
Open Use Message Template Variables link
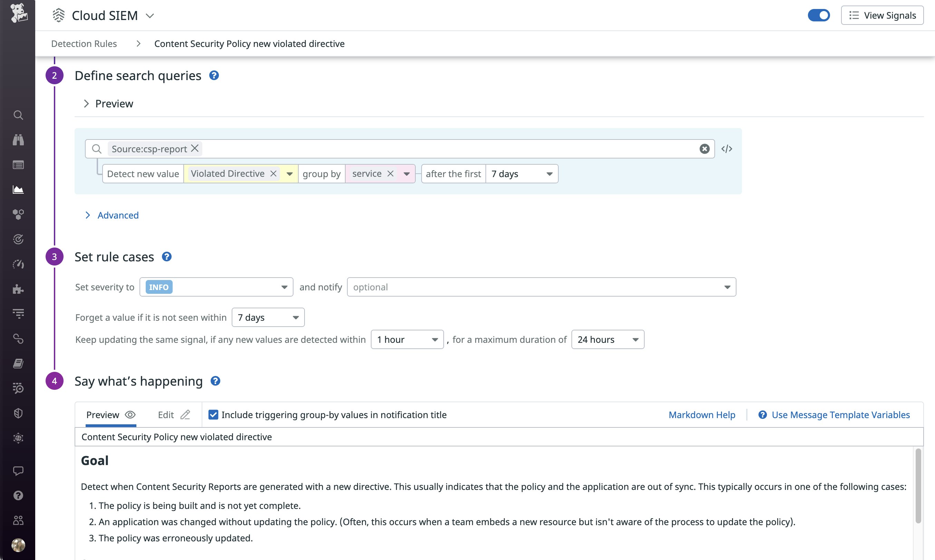coord(841,414)
